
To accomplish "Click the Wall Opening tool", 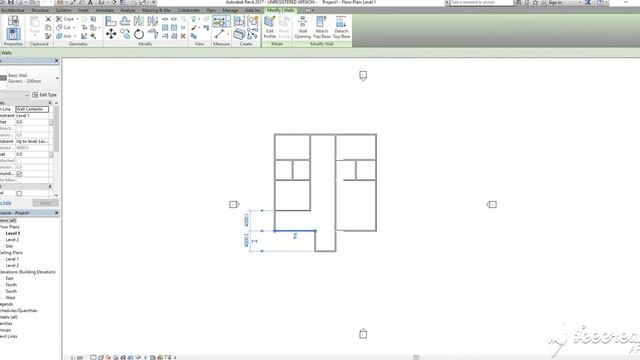I will coord(302,27).
